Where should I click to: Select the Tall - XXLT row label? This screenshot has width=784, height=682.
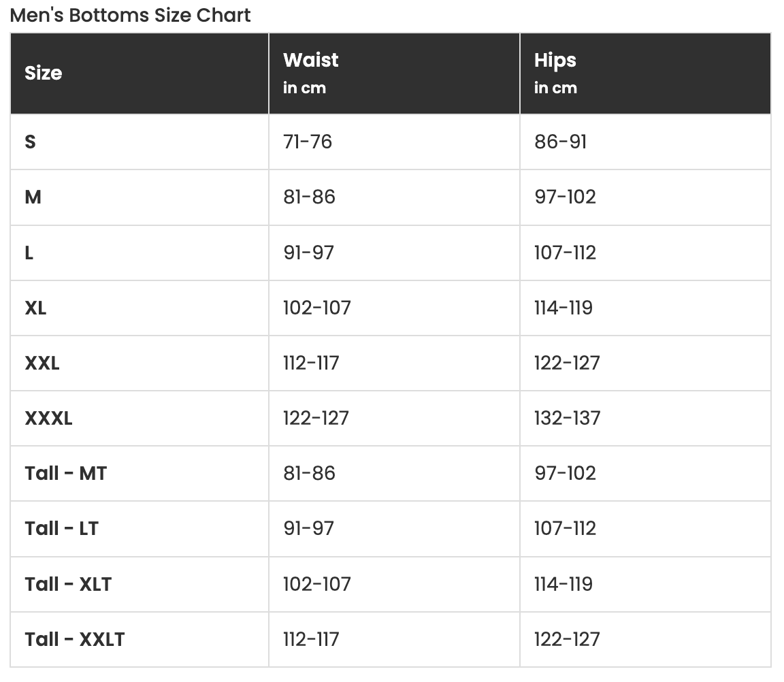(x=75, y=639)
